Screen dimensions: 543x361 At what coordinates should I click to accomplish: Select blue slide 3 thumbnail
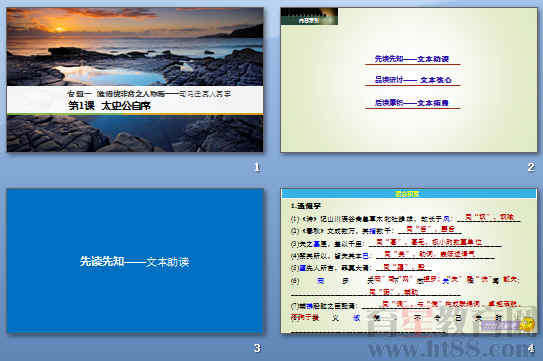click(135, 261)
